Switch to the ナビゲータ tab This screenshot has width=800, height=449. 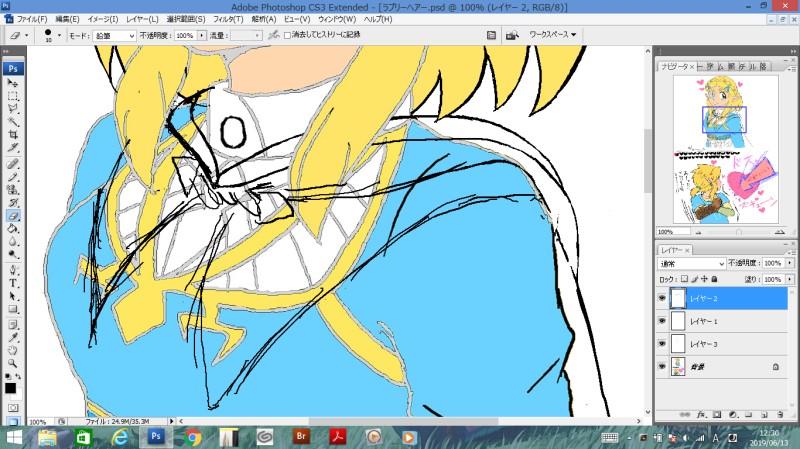tap(676, 66)
